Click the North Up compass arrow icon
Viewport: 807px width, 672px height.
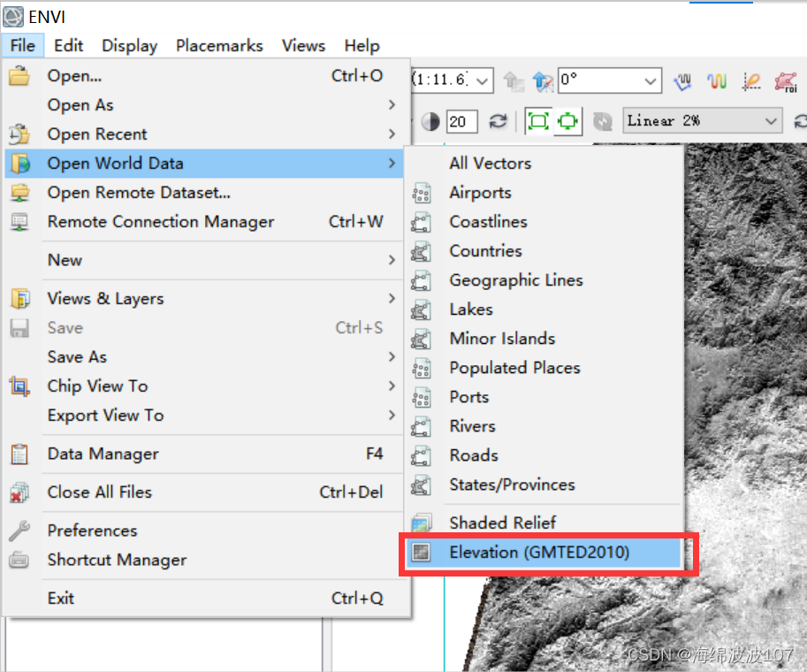click(x=543, y=80)
